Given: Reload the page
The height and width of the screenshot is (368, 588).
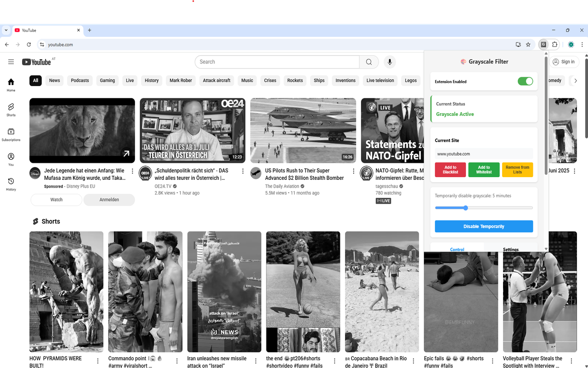Looking at the screenshot, I should coord(29,45).
